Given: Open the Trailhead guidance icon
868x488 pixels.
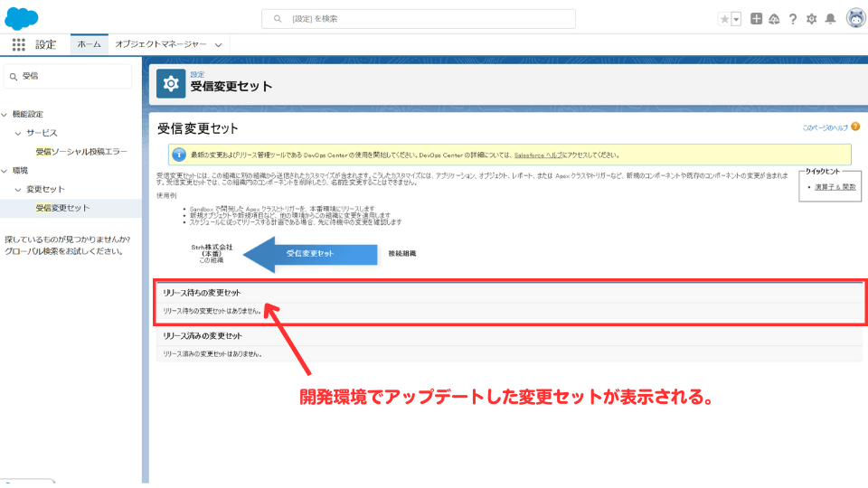Looking at the screenshot, I should click(775, 19).
